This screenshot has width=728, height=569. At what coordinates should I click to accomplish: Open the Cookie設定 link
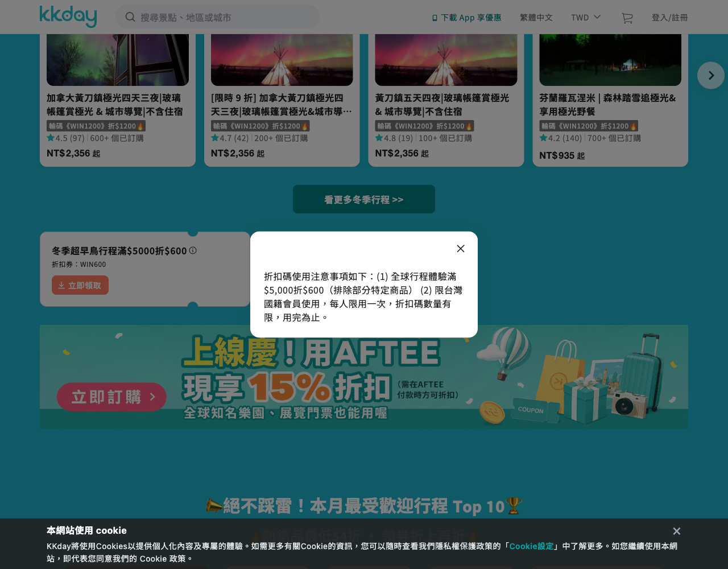tap(531, 546)
